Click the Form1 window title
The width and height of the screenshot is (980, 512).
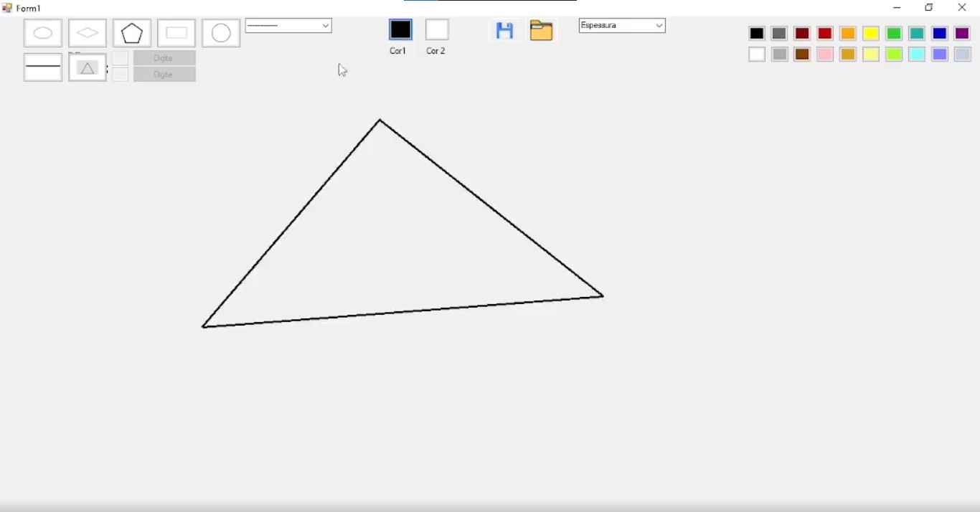[x=28, y=9]
